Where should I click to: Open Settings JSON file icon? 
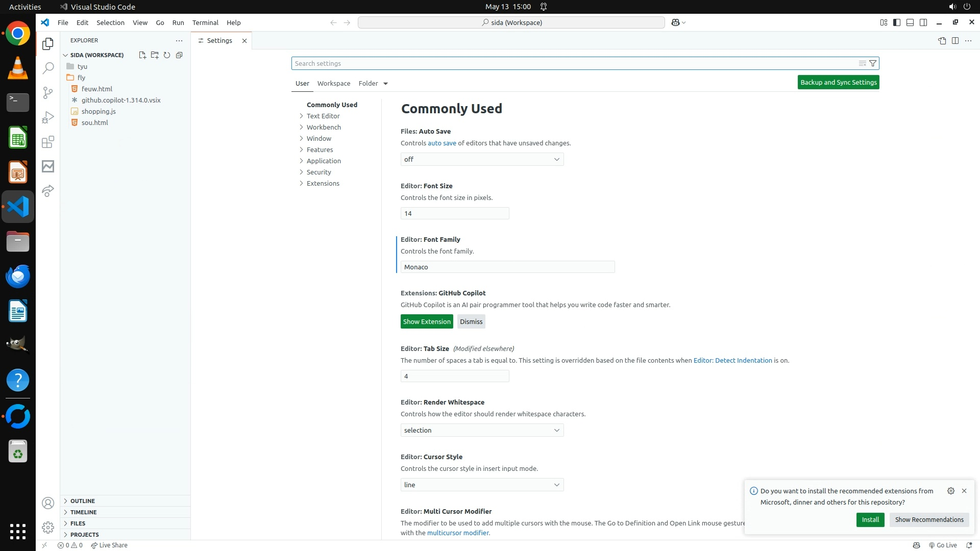coord(942,41)
